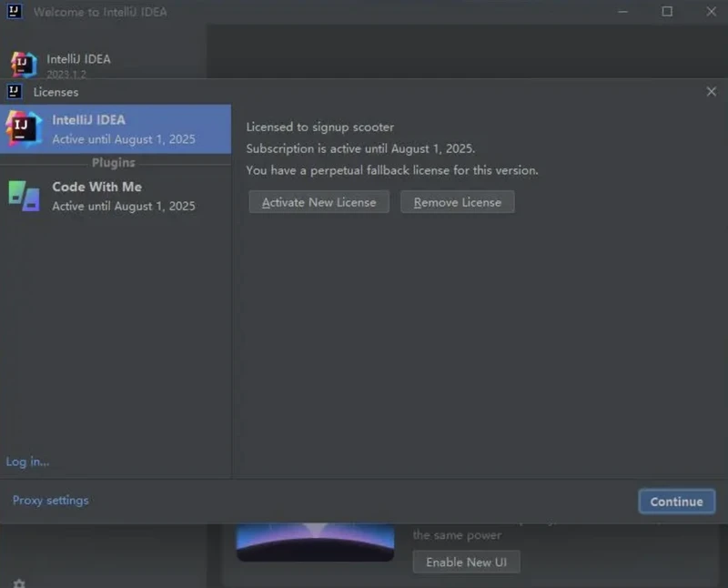Click Welcome window title bar app icon

15,11
